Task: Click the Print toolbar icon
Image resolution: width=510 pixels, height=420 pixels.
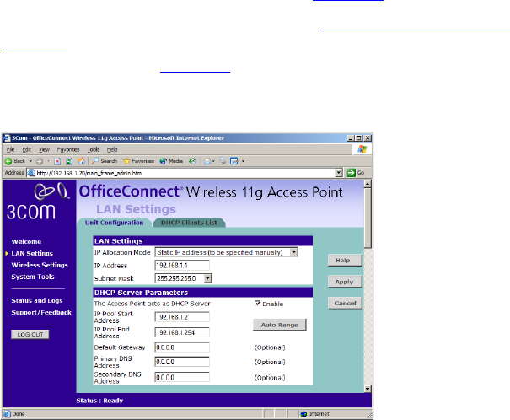Action: (x=223, y=161)
